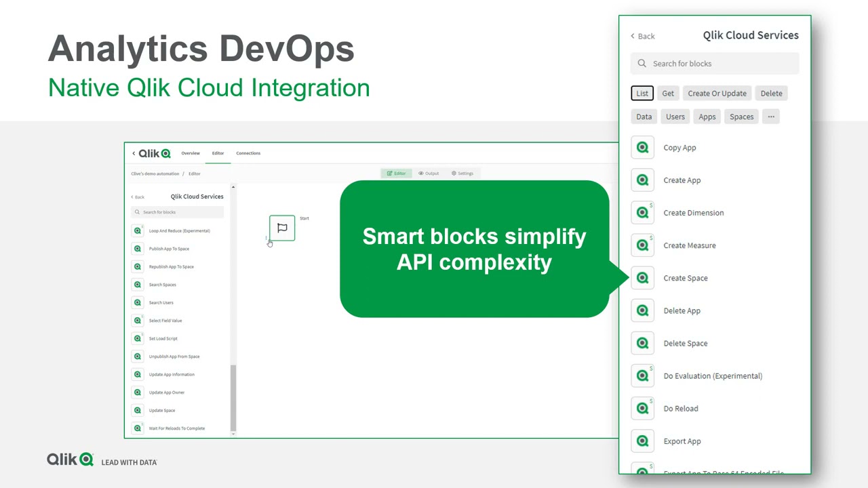
Task: Toggle the Users filter chip
Action: [675, 117]
